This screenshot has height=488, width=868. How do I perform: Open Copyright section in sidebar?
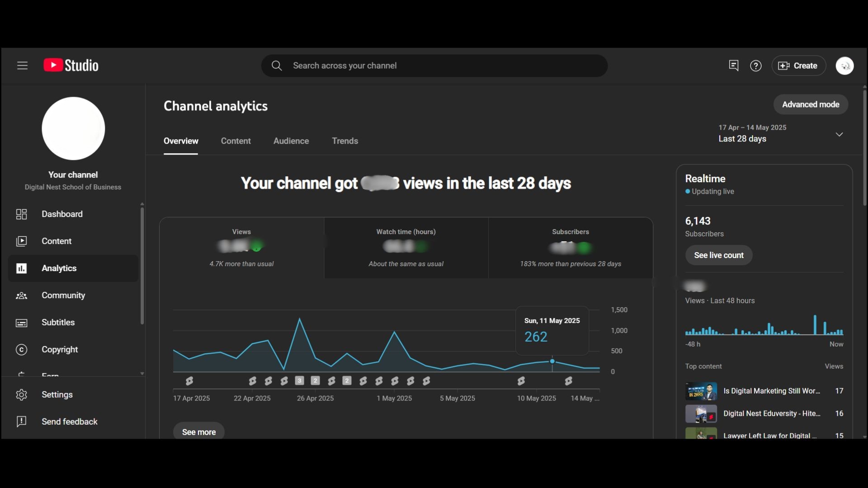click(59, 350)
